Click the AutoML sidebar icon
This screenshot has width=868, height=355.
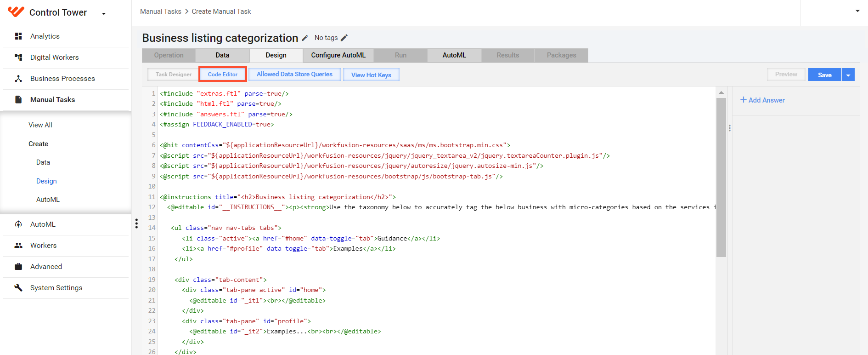pos(18,224)
